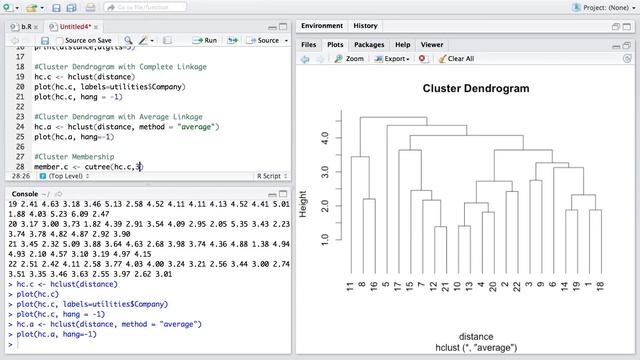
Task: Re-run the previous code region
Action: 233,40
